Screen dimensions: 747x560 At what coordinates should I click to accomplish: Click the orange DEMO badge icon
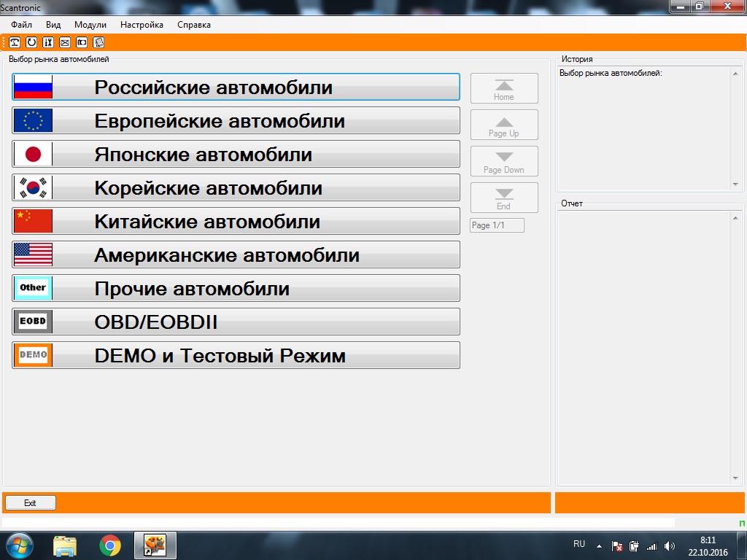point(33,355)
